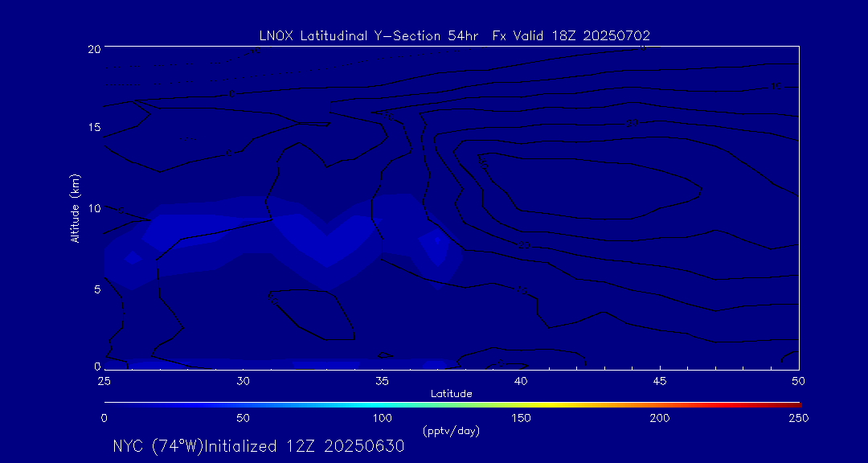Viewport: 868px width, 463px height.
Task: Click the latitude axis tick label '40'
Action: [521, 381]
